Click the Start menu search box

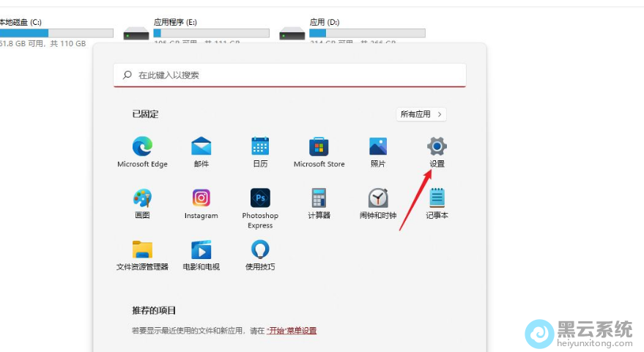tap(289, 75)
